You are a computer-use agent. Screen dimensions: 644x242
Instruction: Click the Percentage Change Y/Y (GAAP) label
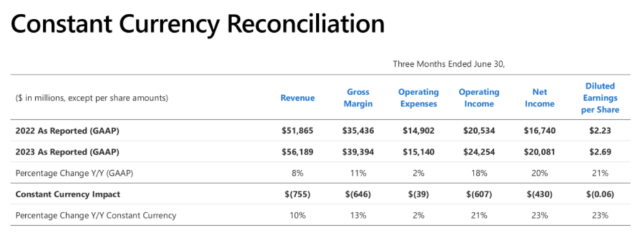pos(74,173)
